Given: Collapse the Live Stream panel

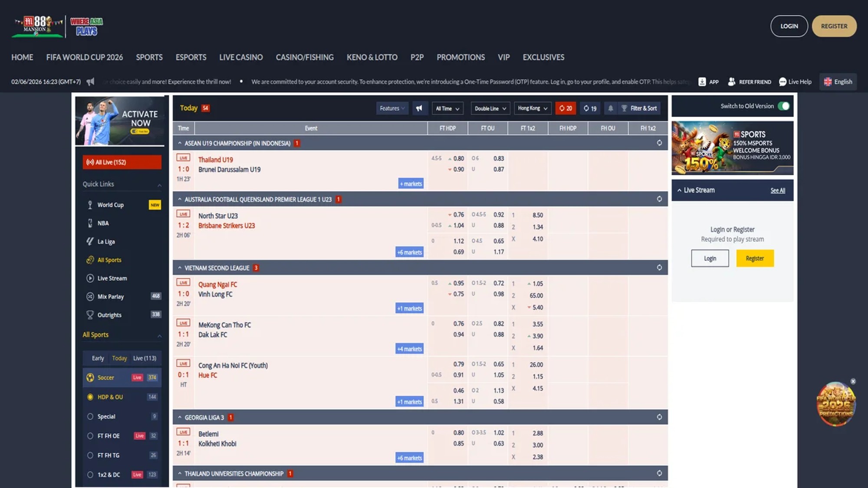Looking at the screenshot, I should tap(679, 190).
